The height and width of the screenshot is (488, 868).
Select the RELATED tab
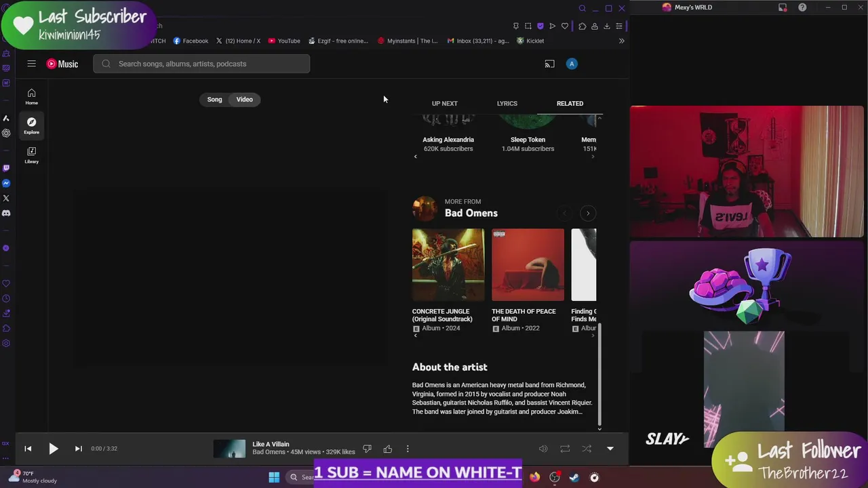click(x=570, y=104)
